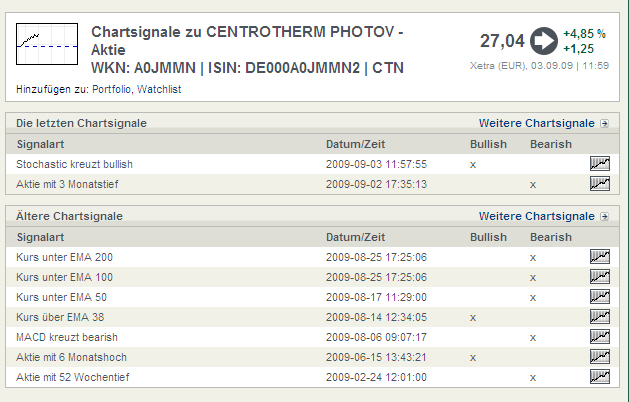Click Datum/Zeit column header in older signals
Viewport: 629px width, 402px height.
[x=355, y=237]
